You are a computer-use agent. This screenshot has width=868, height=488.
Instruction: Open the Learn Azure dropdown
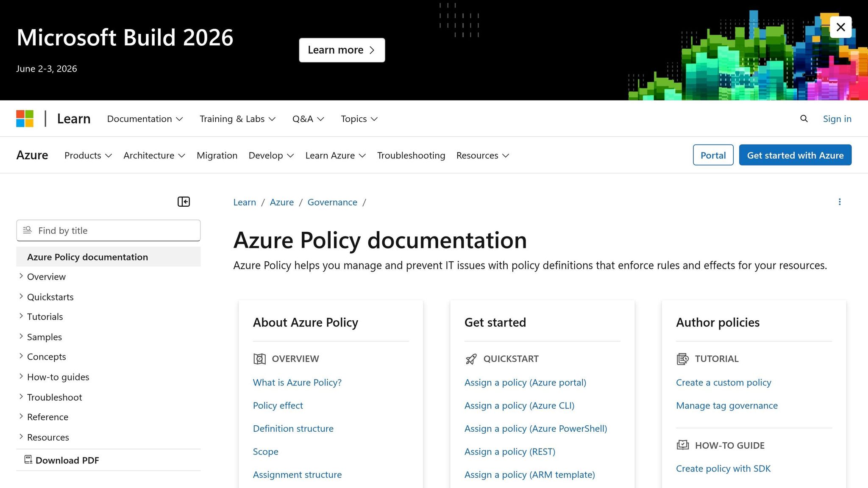pyautogui.click(x=335, y=155)
